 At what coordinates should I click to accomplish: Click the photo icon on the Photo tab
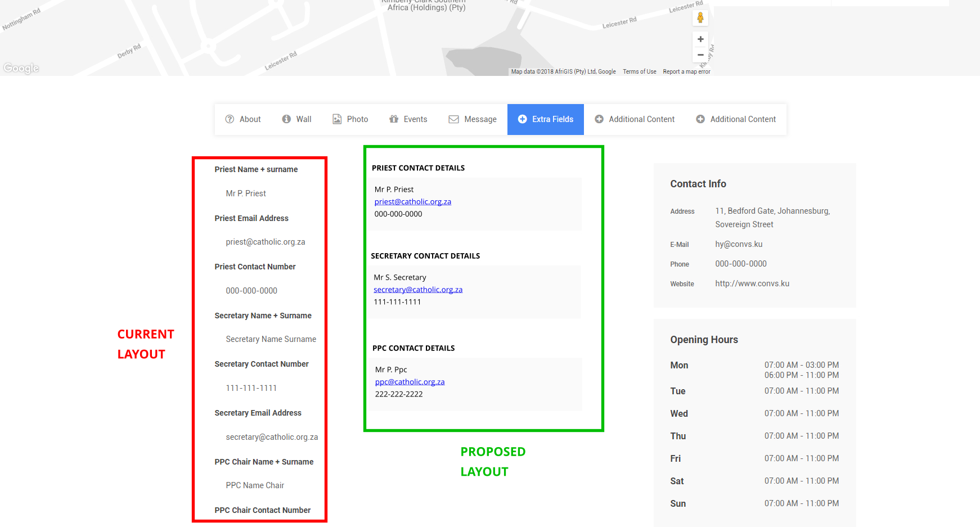pos(336,119)
